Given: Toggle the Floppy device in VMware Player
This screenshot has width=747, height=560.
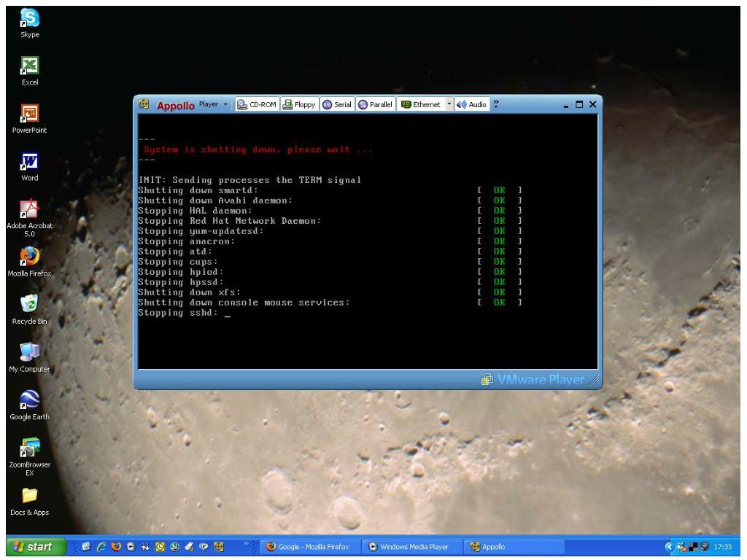Looking at the screenshot, I should [299, 105].
